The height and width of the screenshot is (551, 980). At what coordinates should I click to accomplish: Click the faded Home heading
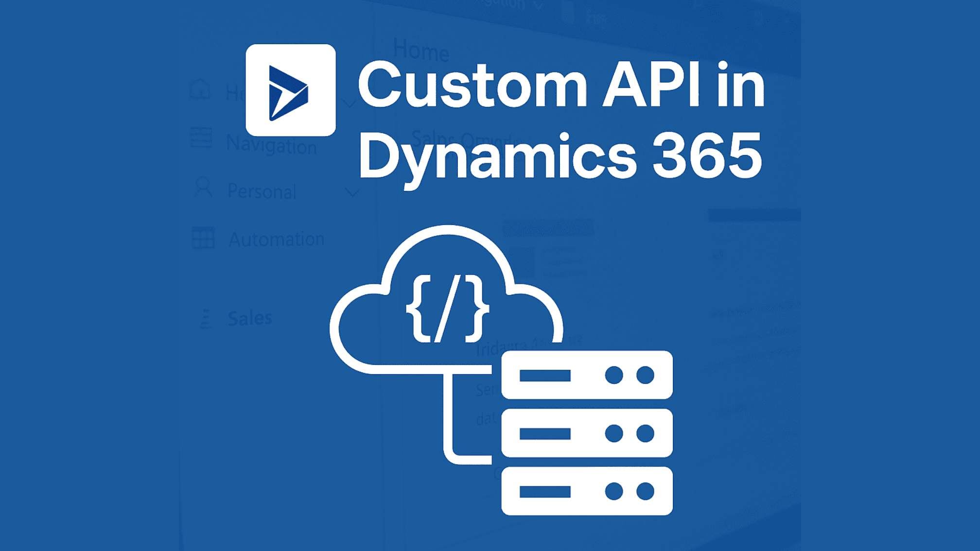(421, 50)
